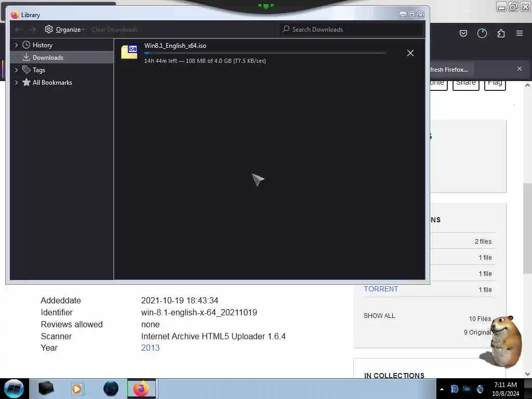532x399 pixels.
Task: Click the All Bookmarks star icon
Action: (26, 83)
